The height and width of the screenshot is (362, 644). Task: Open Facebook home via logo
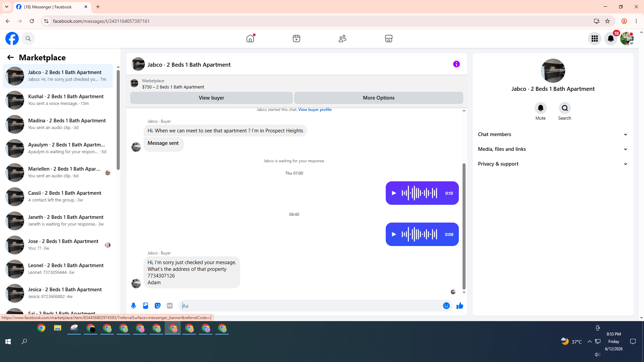tap(12, 39)
